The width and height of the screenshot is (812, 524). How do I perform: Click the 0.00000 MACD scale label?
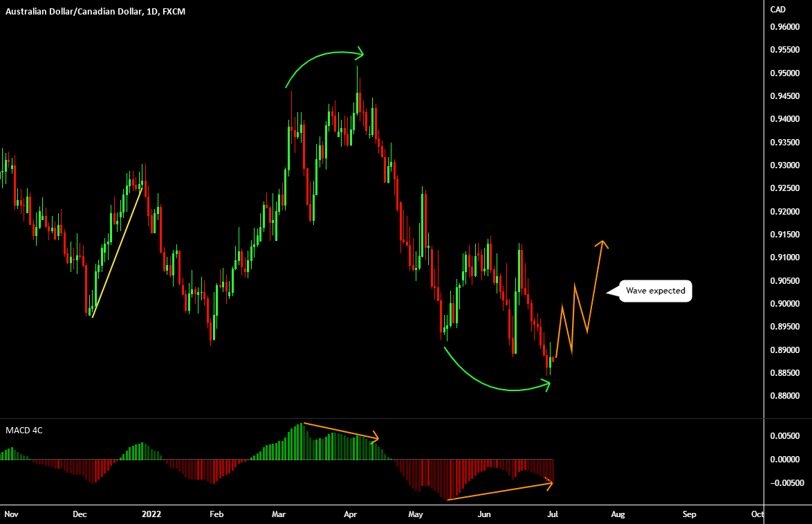pos(785,459)
